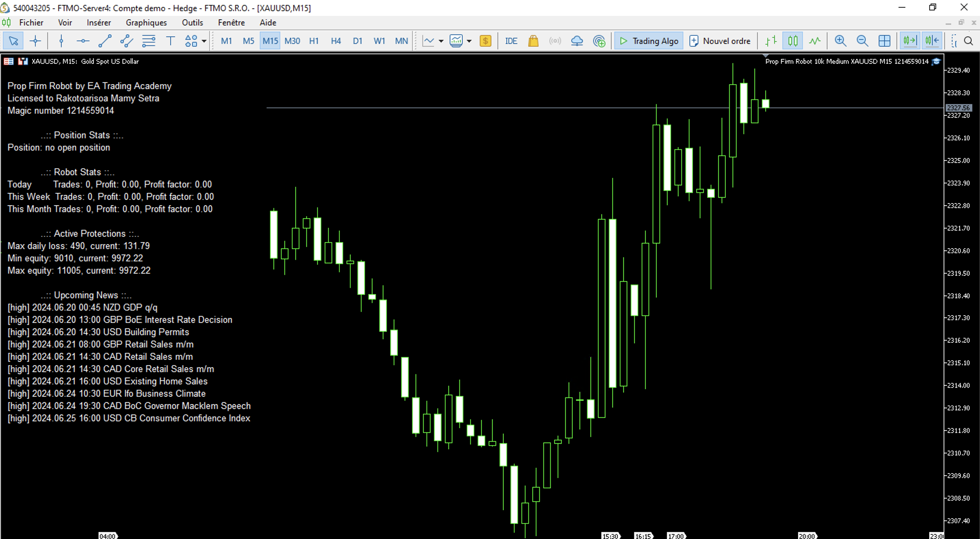980x539 pixels.
Task: Switch chart to M5 timeframe
Action: pos(248,41)
